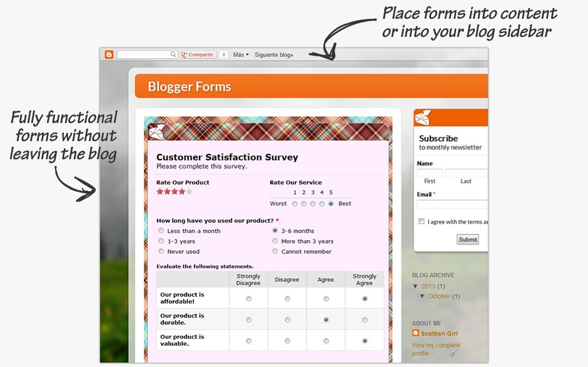The height and width of the screenshot is (367, 588).
Task: Select 'More than 3 years' option
Action: pos(275,241)
